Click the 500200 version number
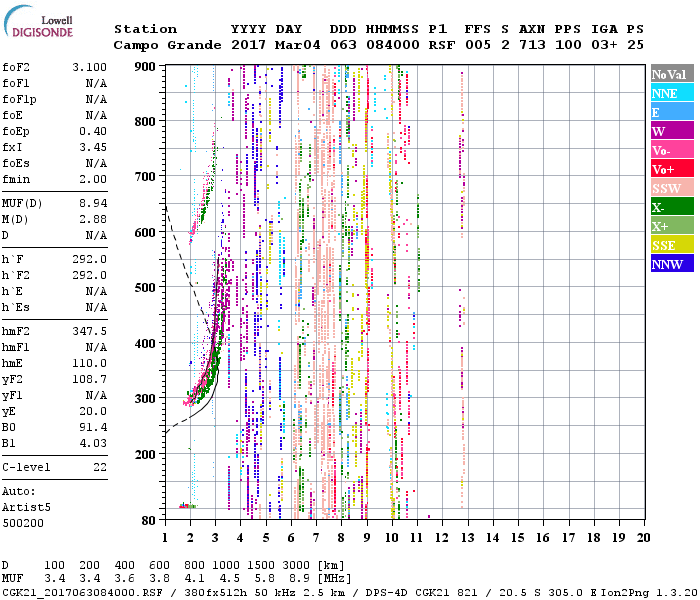 23,523
